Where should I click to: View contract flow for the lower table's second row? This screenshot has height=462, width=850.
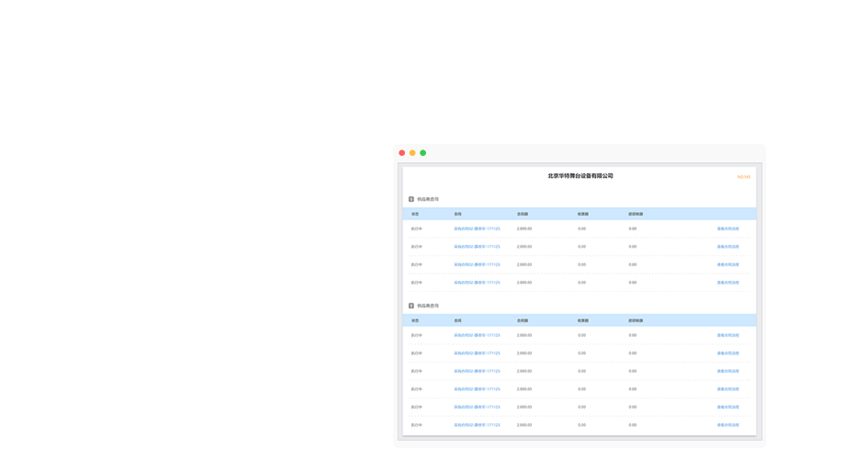[728, 354]
